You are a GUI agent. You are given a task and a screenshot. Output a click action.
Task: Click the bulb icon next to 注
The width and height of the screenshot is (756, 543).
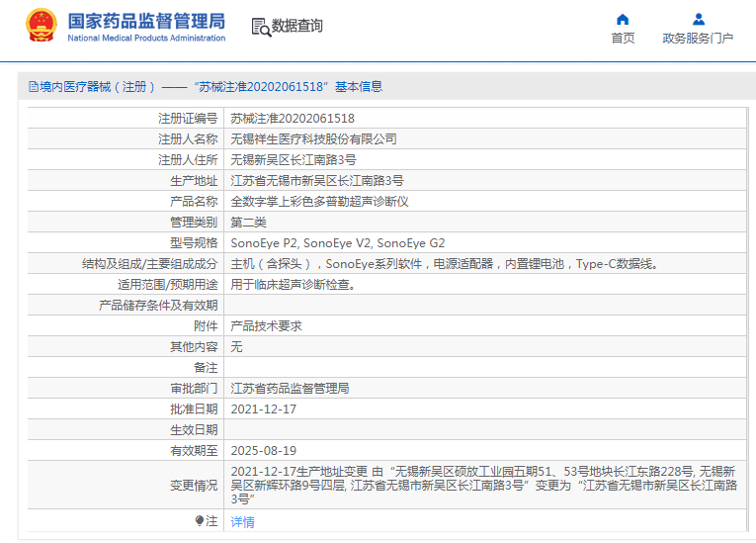point(199,521)
